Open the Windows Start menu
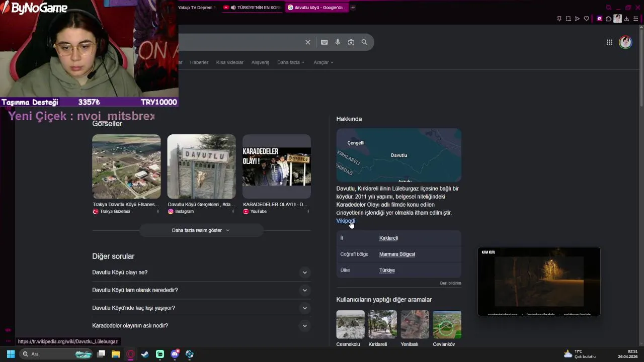The image size is (644, 362). point(11,354)
